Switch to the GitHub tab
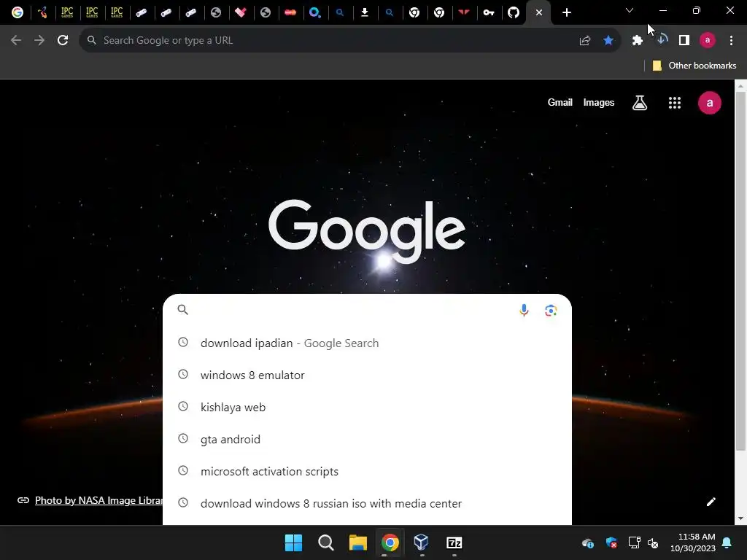Screen dimensions: 747x560 click(514, 12)
